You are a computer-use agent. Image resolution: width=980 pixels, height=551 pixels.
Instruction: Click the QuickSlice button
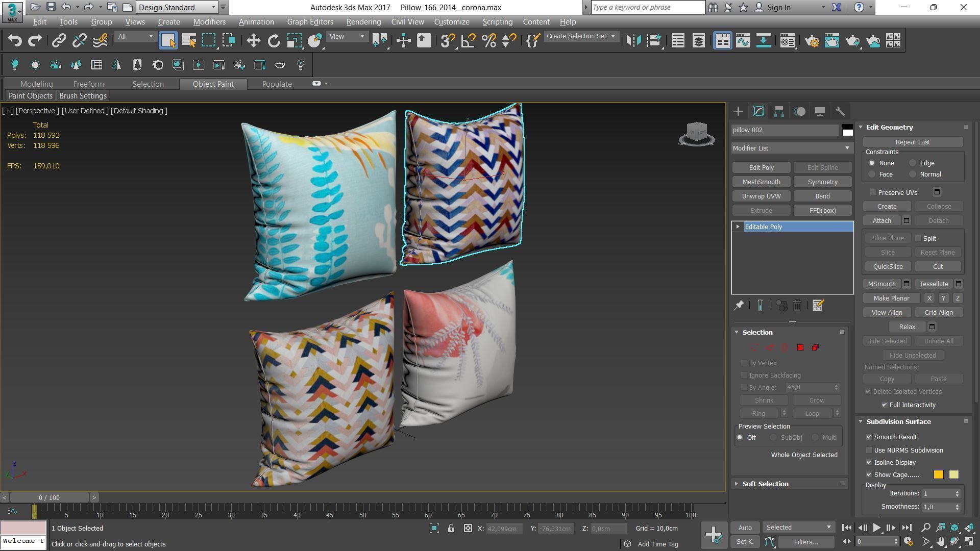tap(888, 266)
